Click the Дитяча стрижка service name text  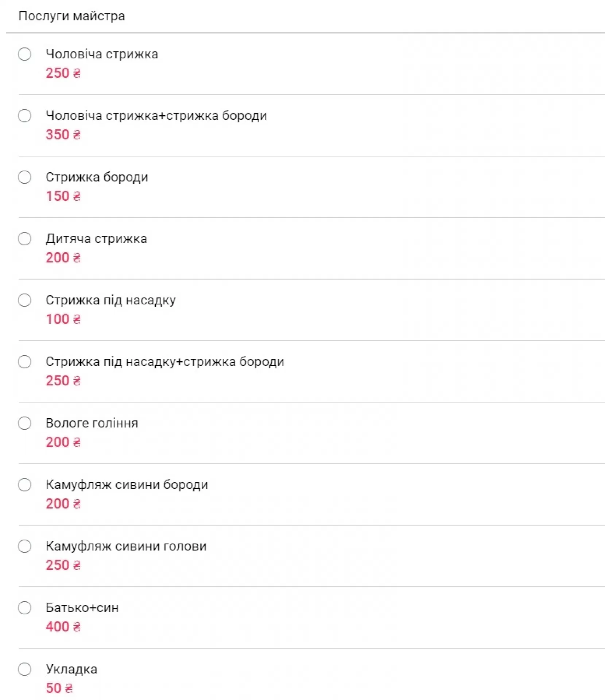pos(96,239)
